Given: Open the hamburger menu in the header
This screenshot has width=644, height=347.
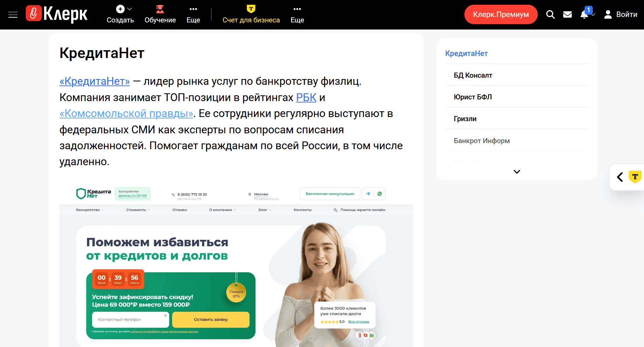Looking at the screenshot, I should point(13,15).
